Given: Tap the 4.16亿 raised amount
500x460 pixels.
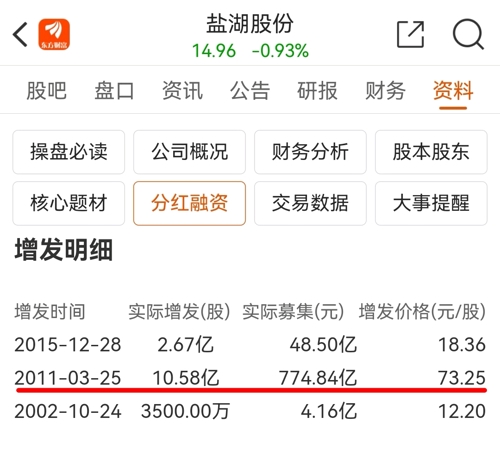Looking at the screenshot, I should (329, 411).
